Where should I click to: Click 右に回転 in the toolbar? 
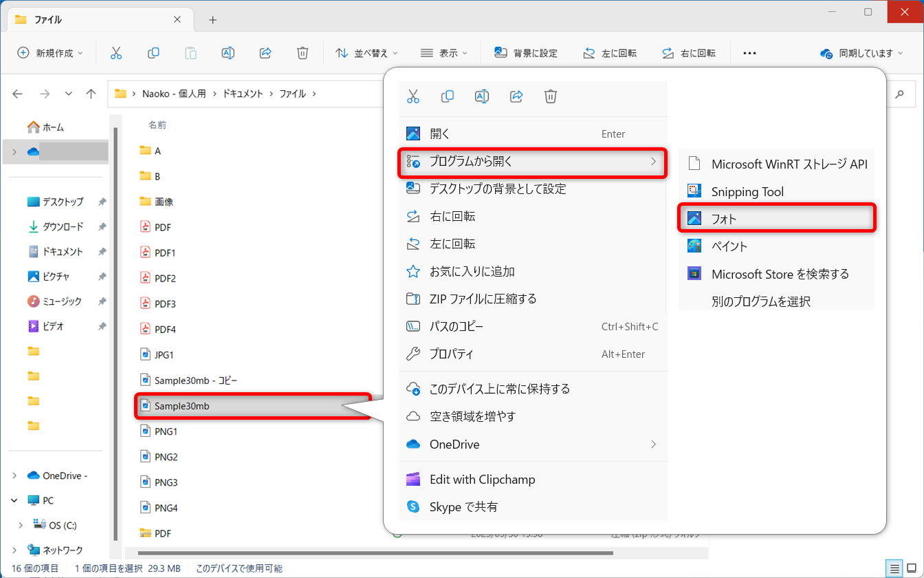688,53
